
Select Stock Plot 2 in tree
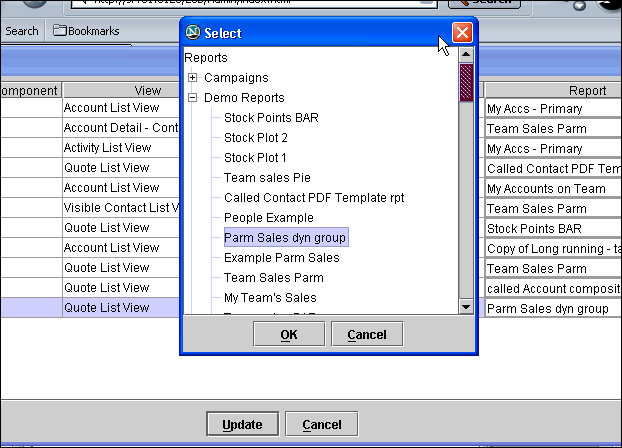pos(255,138)
